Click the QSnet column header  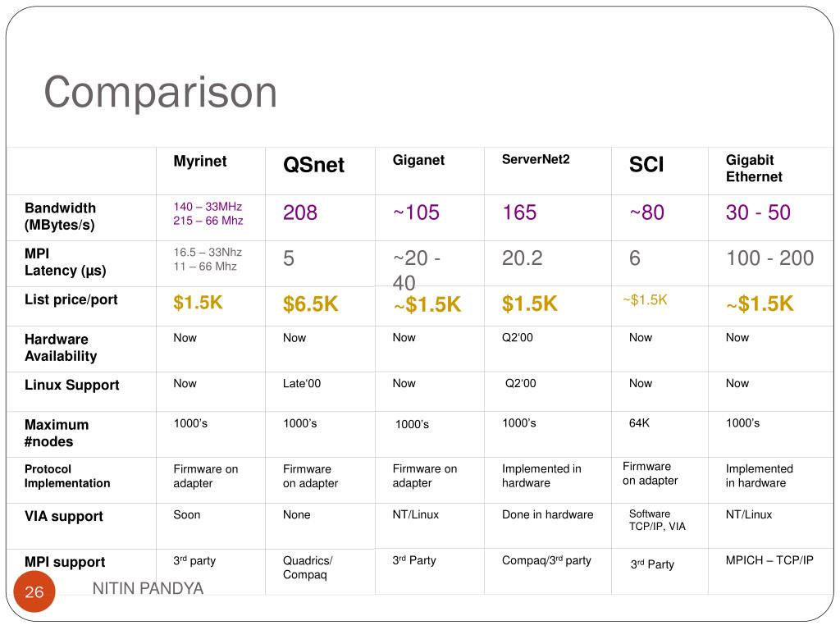coord(313,164)
